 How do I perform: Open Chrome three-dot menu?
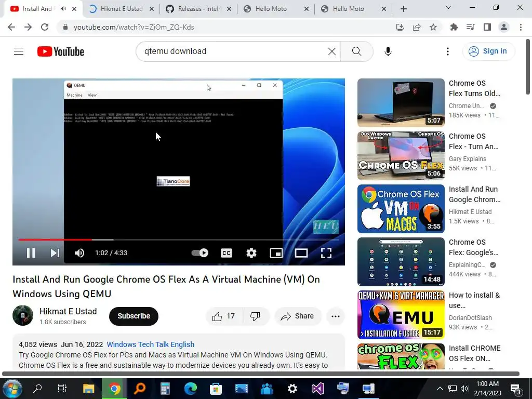521,27
